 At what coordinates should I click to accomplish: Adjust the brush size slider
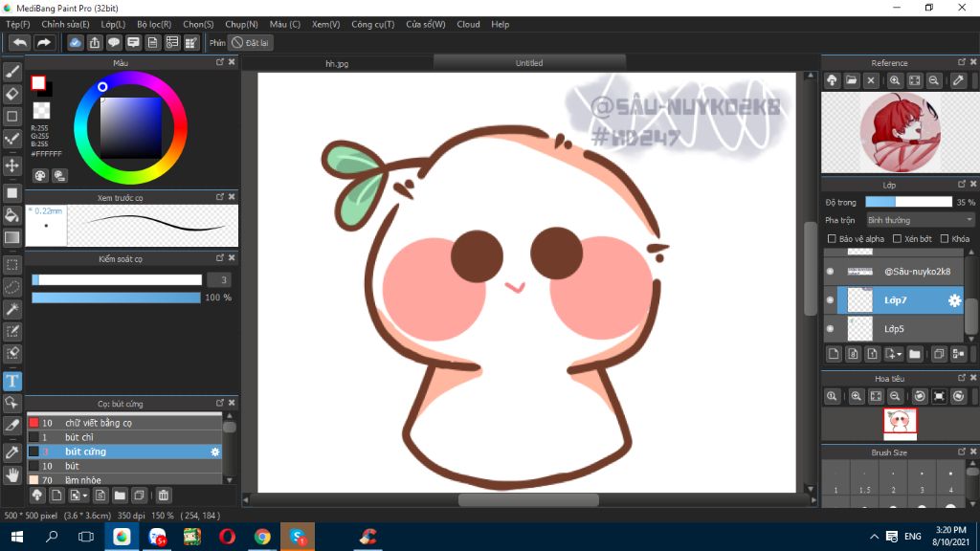point(117,280)
